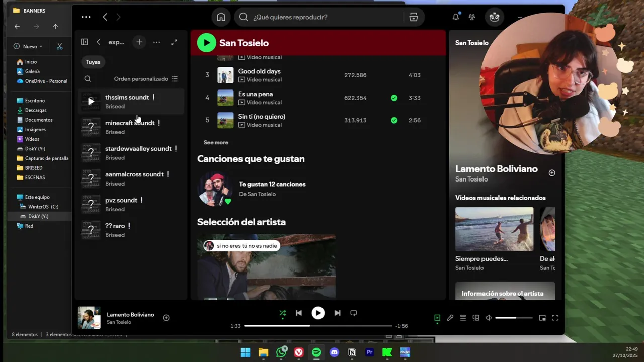
Task: Click the search field '¿Qué quieres reproducir?'
Action: (x=319, y=17)
